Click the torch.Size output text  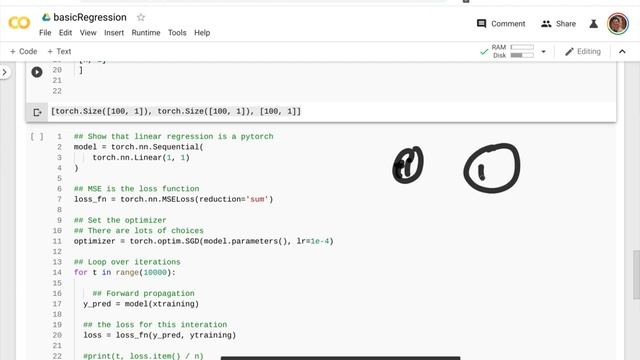click(x=176, y=111)
